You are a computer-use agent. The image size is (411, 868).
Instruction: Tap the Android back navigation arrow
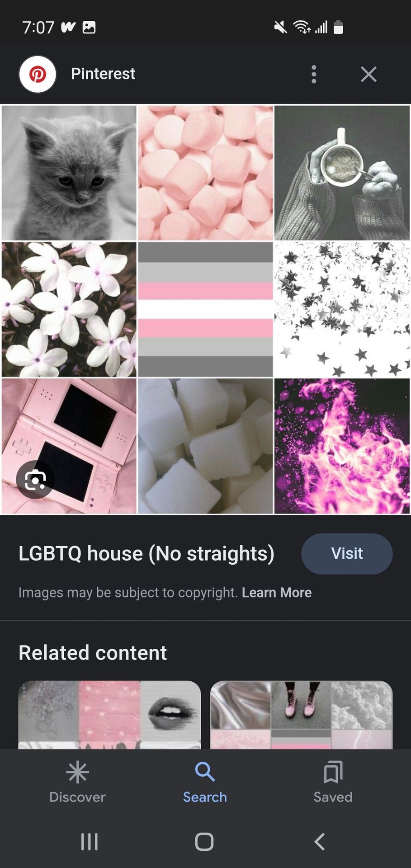(x=320, y=842)
